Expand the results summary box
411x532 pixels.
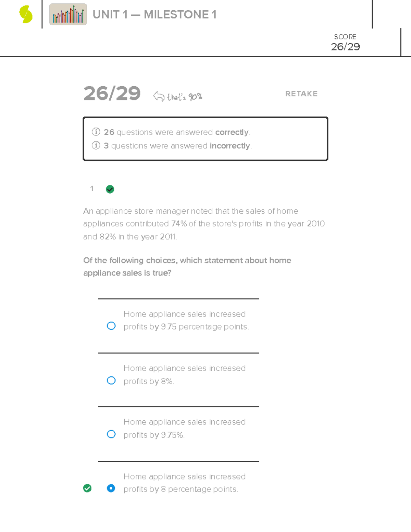click(x=205, y=138)
